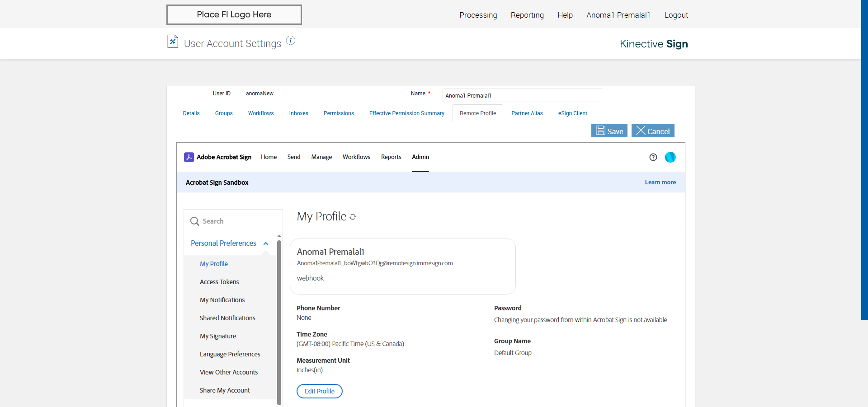Click the info icon beside User Account Settings
Screen dimensions: 868x407
291,41
